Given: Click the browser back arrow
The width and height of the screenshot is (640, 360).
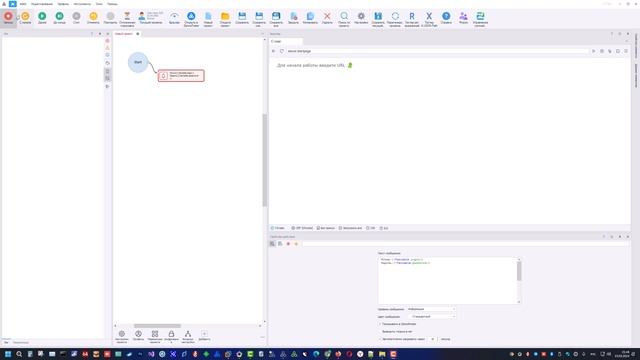Looking at the screenshot, I should [x=273, y=51].
